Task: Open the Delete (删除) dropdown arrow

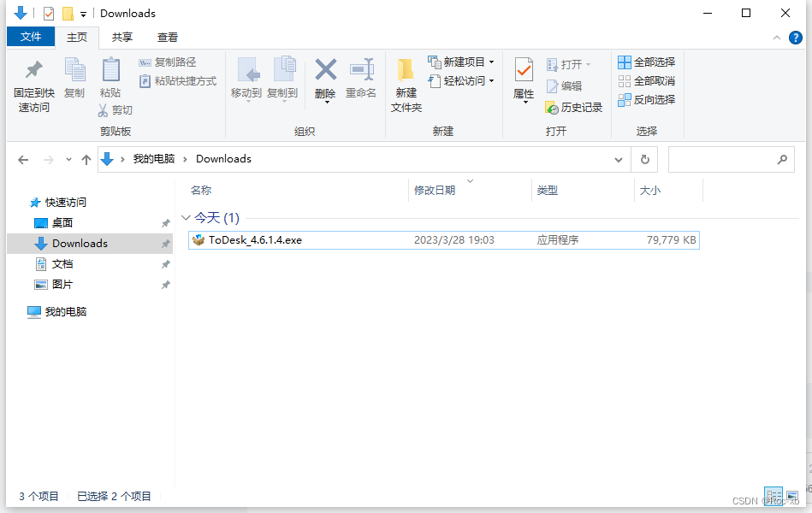Action: pos(327,102)
